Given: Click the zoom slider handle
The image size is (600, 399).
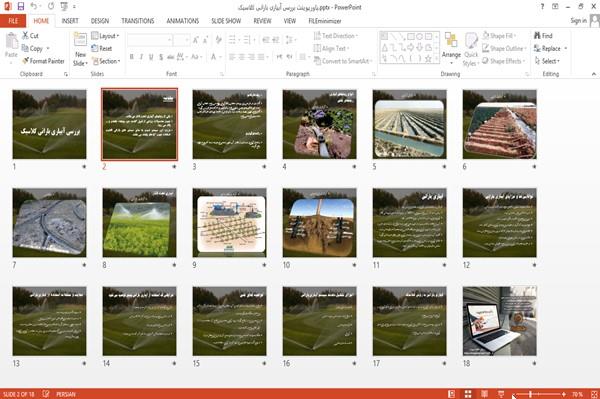Looking at the screenshot, I should coord(530,394).
